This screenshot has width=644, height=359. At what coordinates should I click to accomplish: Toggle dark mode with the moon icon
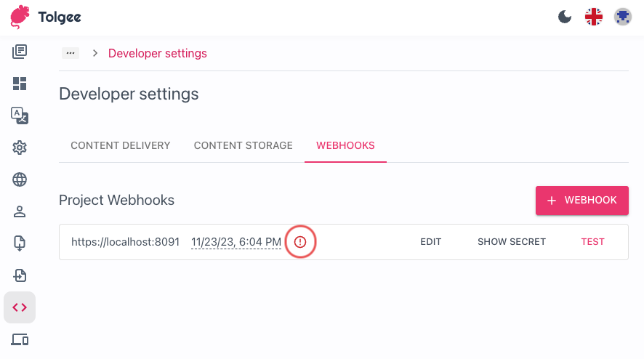click(565, 17)
